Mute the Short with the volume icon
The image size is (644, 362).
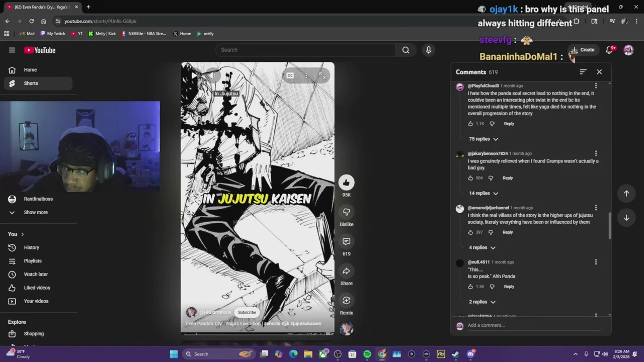[212, 75]
